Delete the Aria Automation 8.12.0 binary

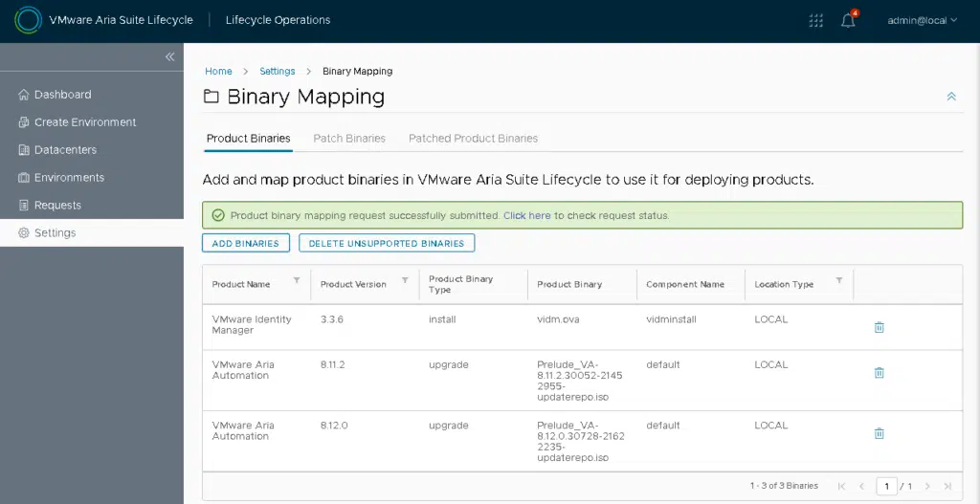[x=879, y=433]
